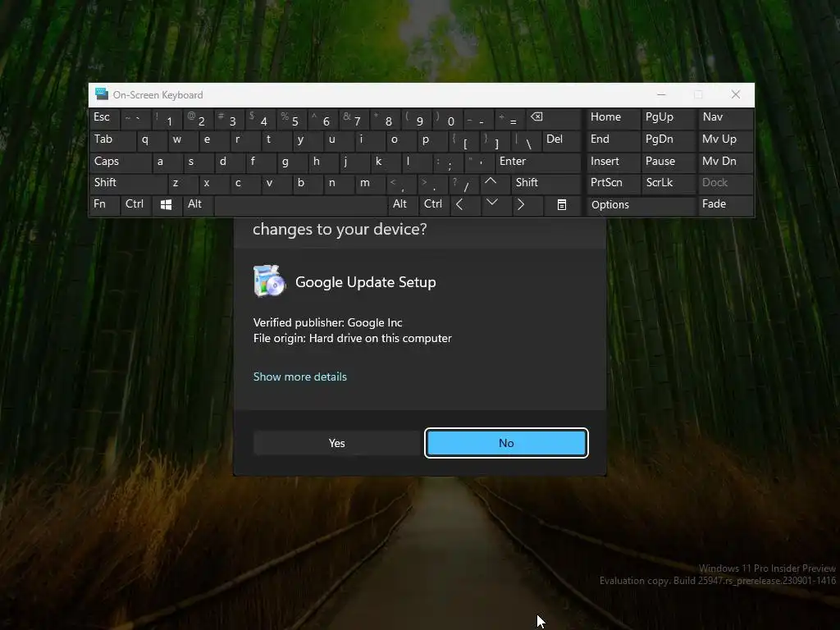Click the Google Update Setup installer icon

click(x=268, y=281)
